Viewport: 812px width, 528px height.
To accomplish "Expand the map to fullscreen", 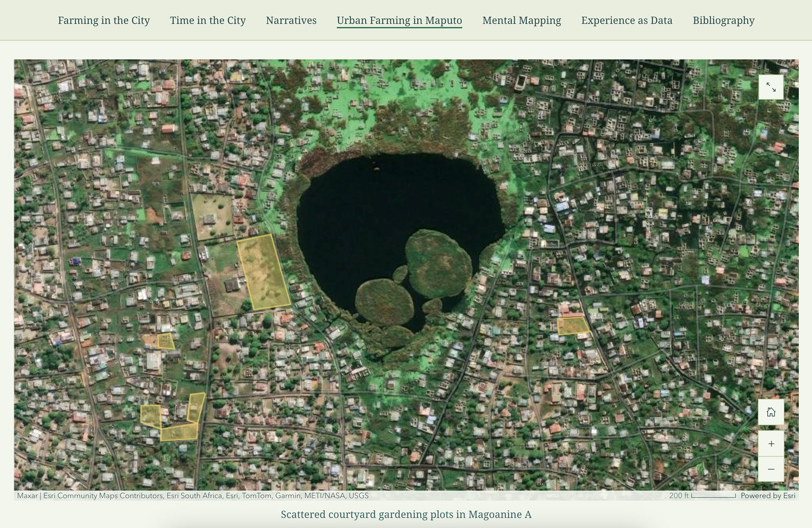I will pos(771,87).
